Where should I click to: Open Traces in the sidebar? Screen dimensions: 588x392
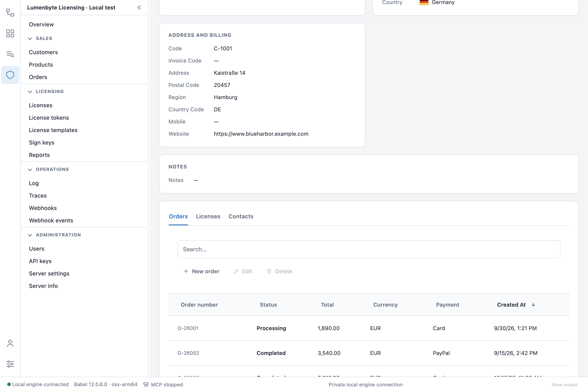[x=38, y=196]
